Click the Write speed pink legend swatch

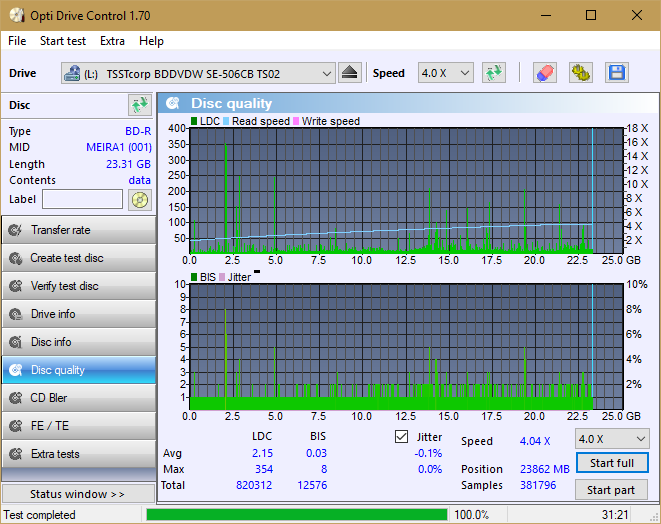pyautogui.click(x=296, y=121)
